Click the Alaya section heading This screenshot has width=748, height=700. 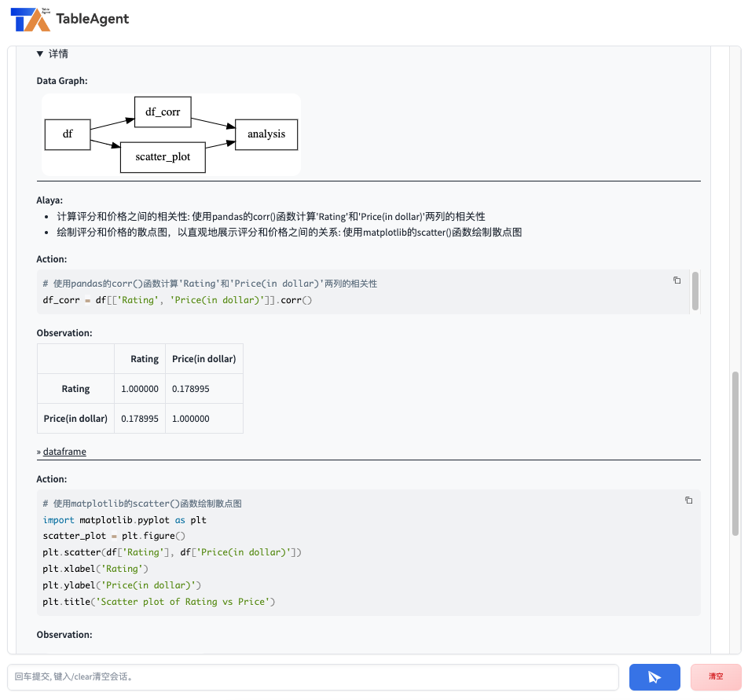point(46,200)
